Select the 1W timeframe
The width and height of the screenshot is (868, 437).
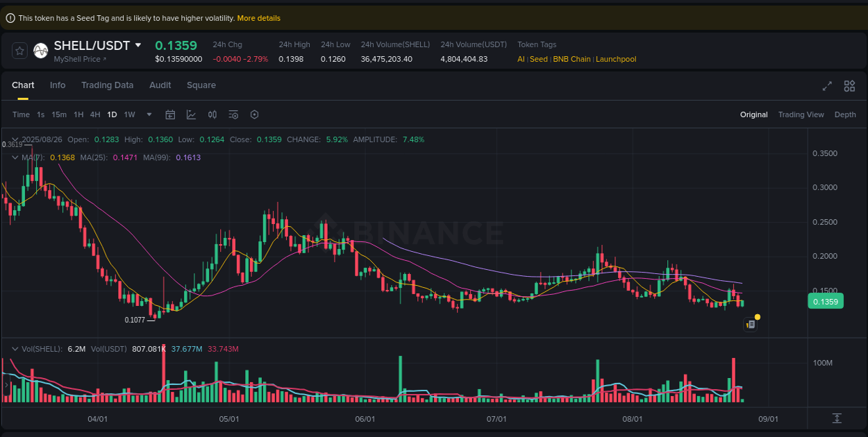click(129, 114)
